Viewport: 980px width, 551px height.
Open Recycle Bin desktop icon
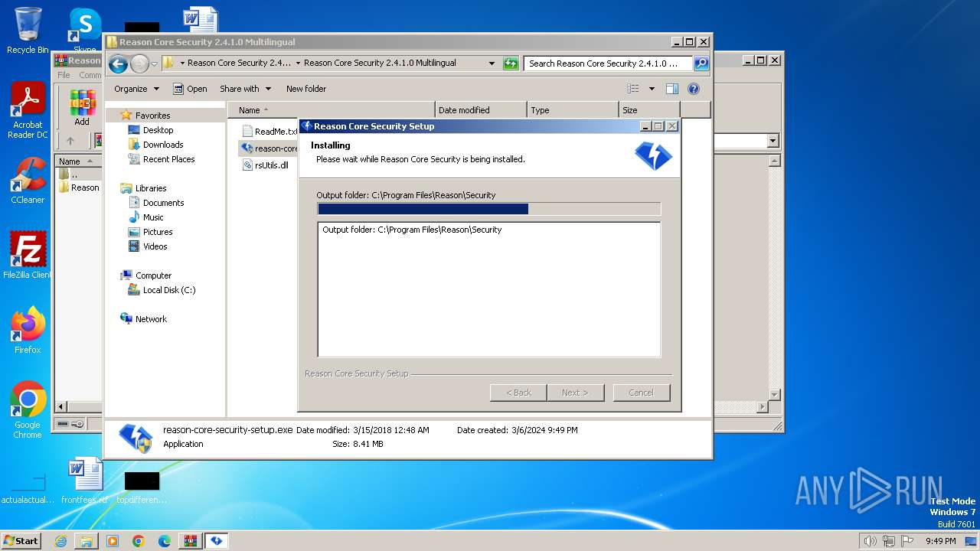[28, 31]
